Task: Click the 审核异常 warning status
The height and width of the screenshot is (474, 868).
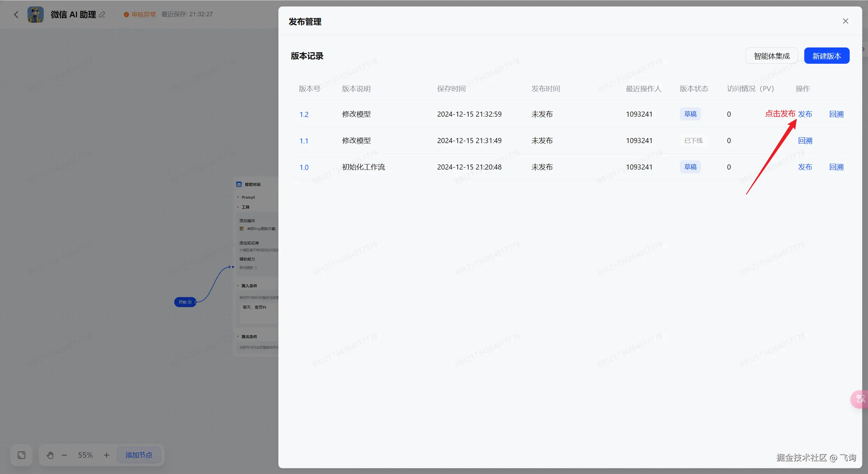Action: point(140,15)
